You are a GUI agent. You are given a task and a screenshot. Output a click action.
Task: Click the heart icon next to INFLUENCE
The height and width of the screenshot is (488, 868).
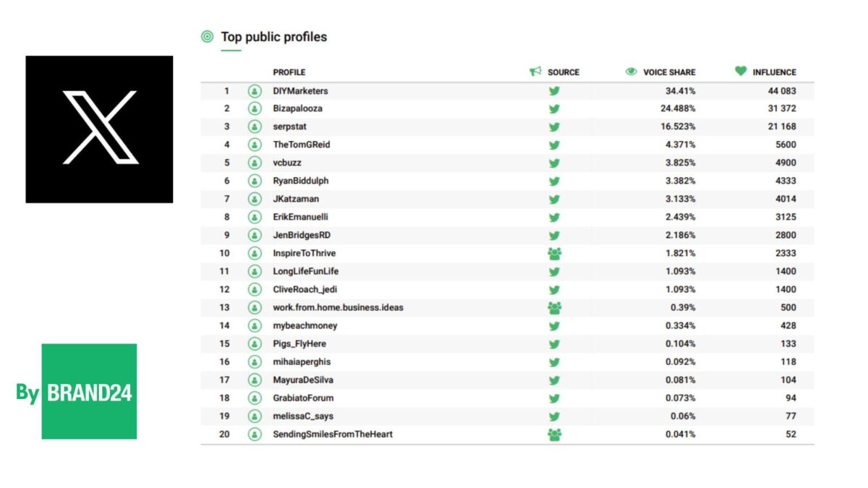(x=740, y=72)
